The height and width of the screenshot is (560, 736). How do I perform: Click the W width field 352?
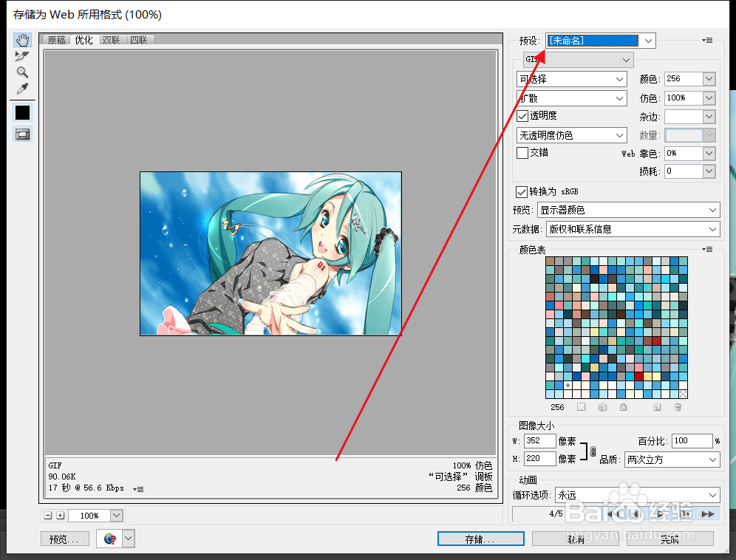coord(539,441)
